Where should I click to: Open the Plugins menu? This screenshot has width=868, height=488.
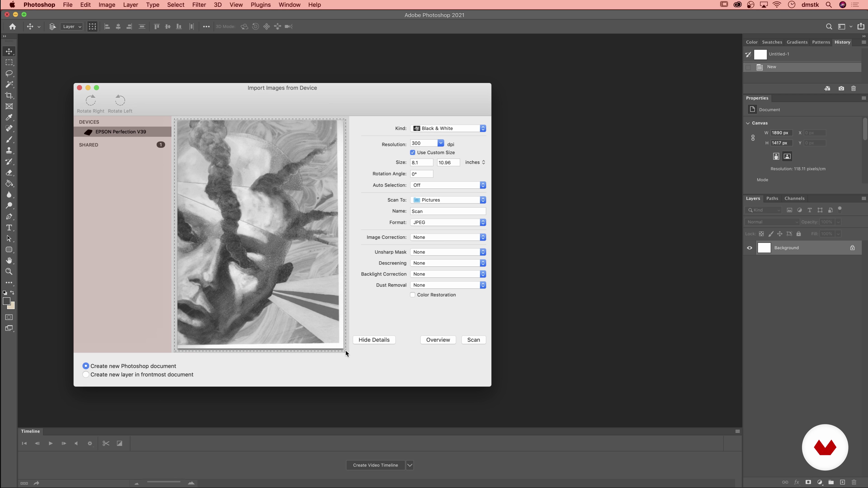260,5
